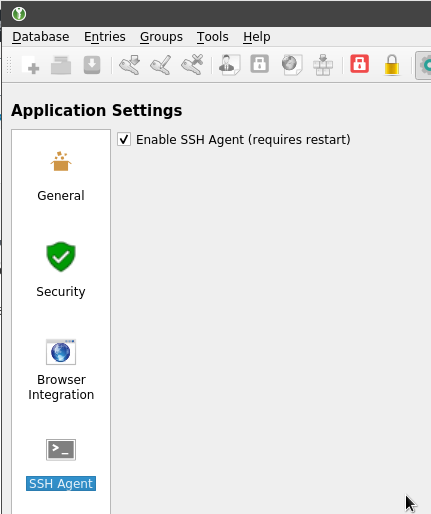This screenshot has height=514, width=431.
Task: Click the Delete Entry key-with-cross icon
Action: [x=192, y=65]
